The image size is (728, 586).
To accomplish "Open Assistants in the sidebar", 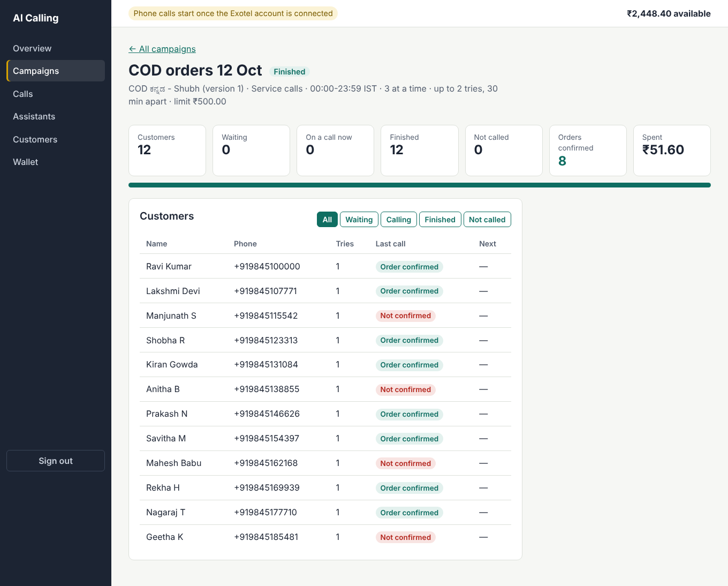I will [56, 116].
